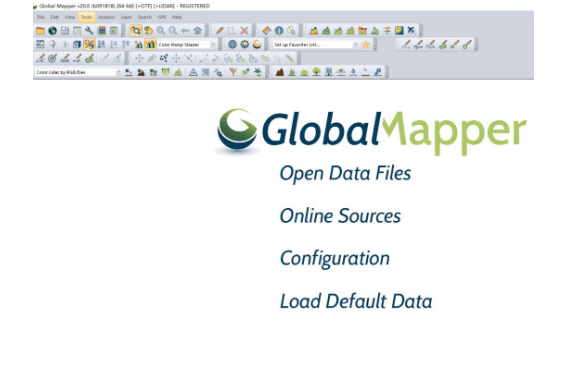Select the Zoom tool in toolbar
The image size is (570, 376).
tap(136, 31)
